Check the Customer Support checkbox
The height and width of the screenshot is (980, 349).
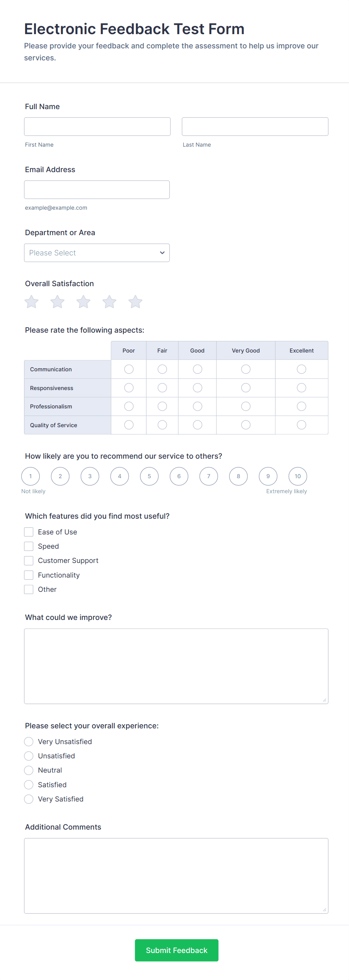29,560
